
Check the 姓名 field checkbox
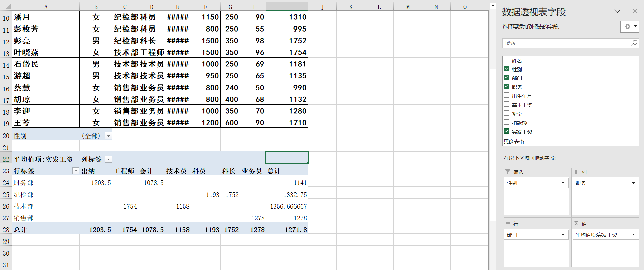click(x=507, y=60)
